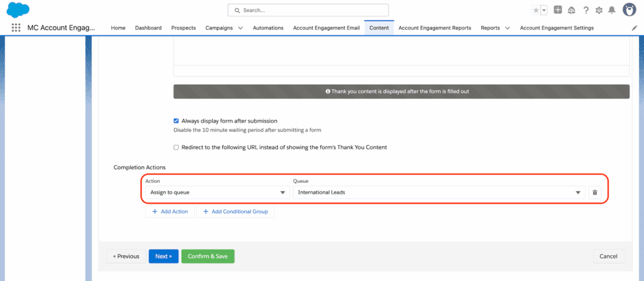This screenshot has height=281, width=644.
Task: Open the Campaigns tab
Action: click(x=219, y=28)
